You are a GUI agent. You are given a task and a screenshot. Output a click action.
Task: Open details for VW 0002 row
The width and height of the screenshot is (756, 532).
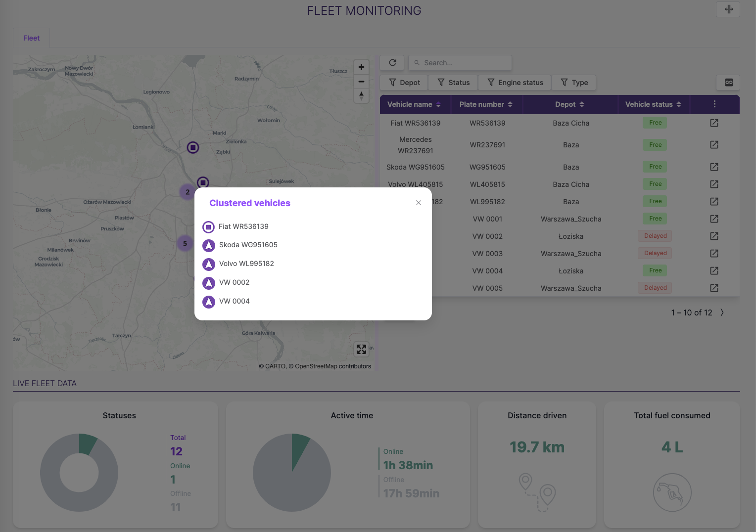point(714,236)
